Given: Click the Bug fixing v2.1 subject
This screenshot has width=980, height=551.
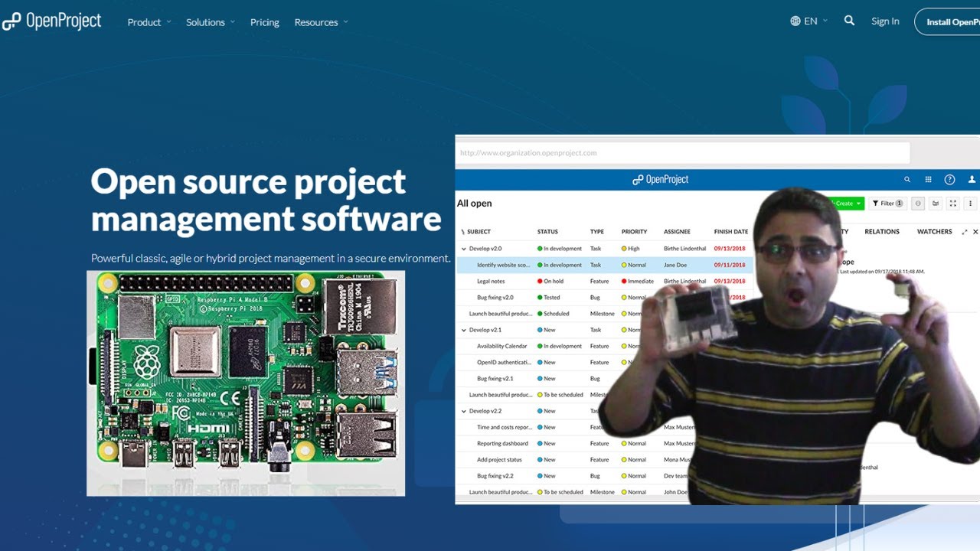Looking at the screenshot, I should (495, 379).
